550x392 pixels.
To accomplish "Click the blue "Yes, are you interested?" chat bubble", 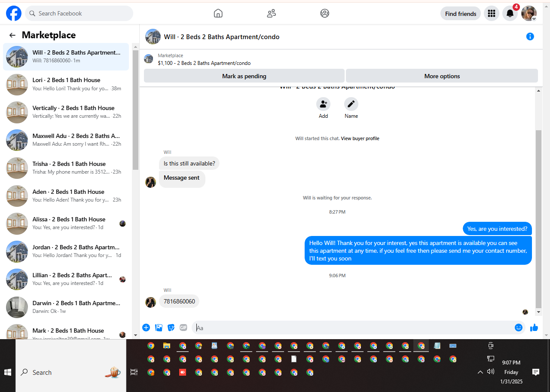I will tap(497, 229).
